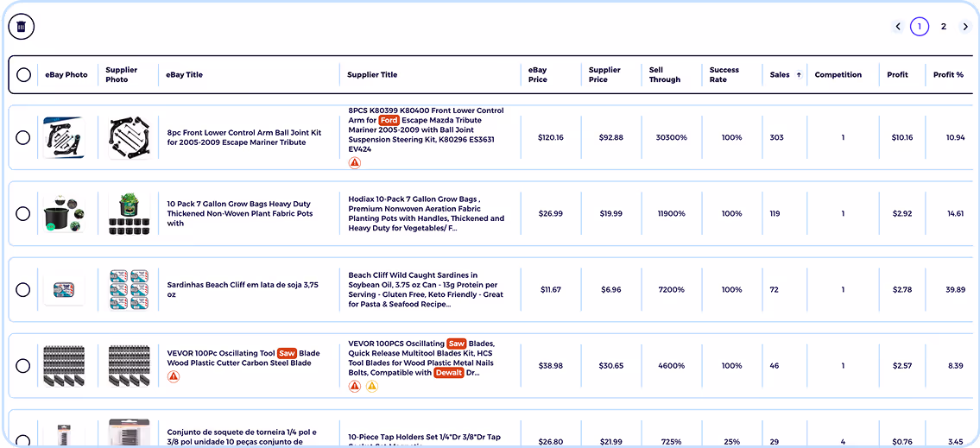Sort by Supplier Price column header
The width and height of the screenshot is (980, 448).
pos(604,75)
